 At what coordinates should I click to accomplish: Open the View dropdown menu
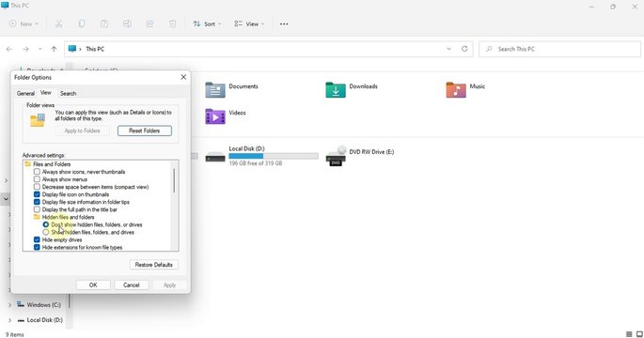[249, 23]
